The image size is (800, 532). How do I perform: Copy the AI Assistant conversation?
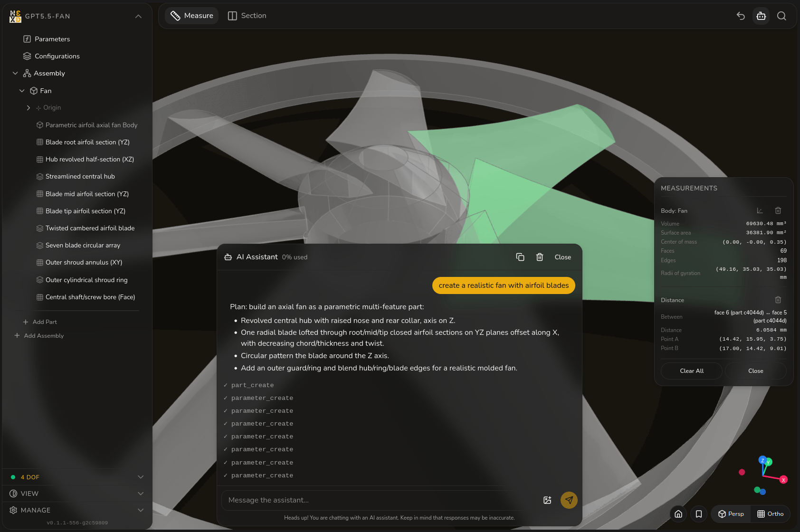click(x=520, y=257)
